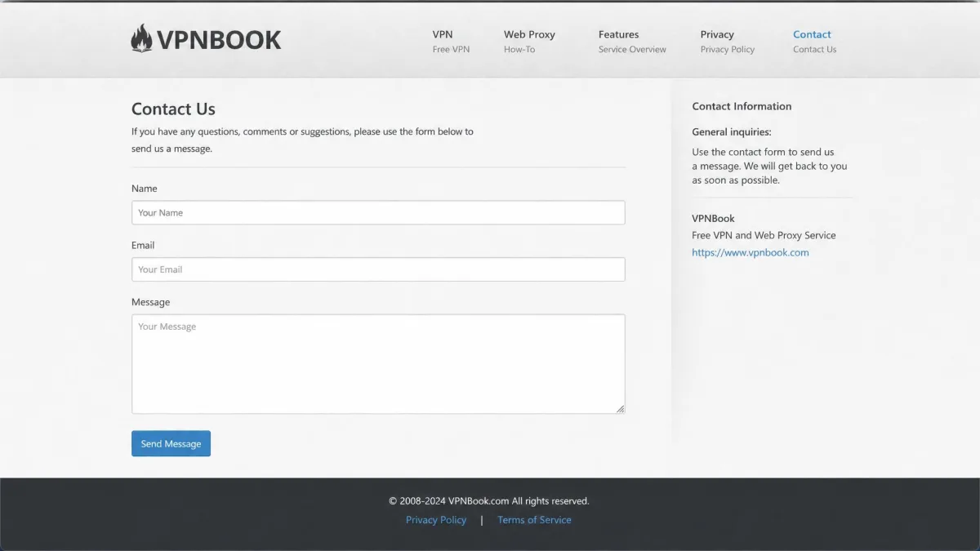Click inside the Your Message textarea
This screenshot has height=551, width=980.
[x=378, y=364]
